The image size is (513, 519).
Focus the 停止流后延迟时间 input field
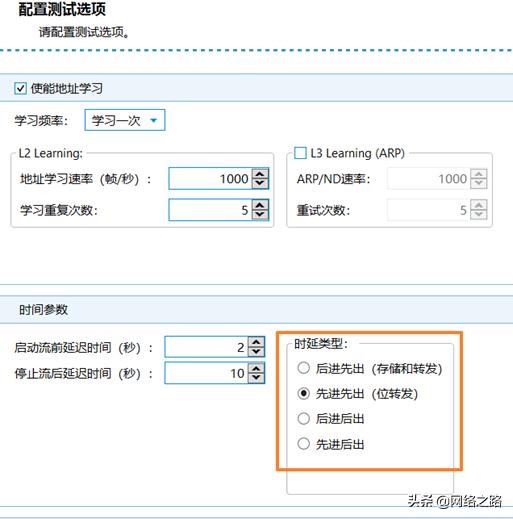click(206, 373)
